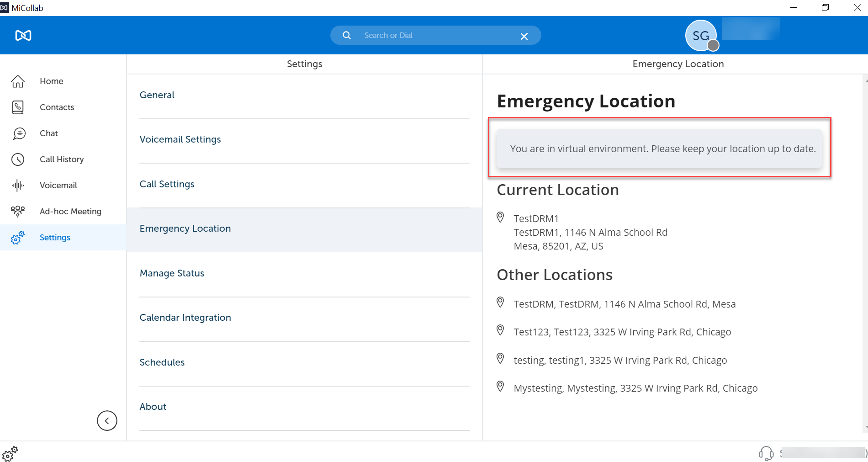Click the headset icon in status bar
The width and height of the screenshot is (868, 462).
(766, 453)
